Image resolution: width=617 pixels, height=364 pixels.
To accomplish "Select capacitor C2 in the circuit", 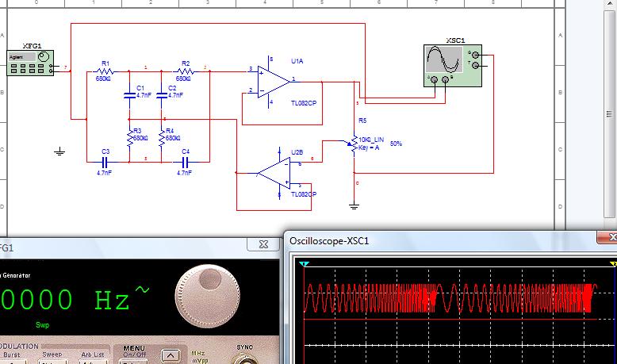I will 162,95.
